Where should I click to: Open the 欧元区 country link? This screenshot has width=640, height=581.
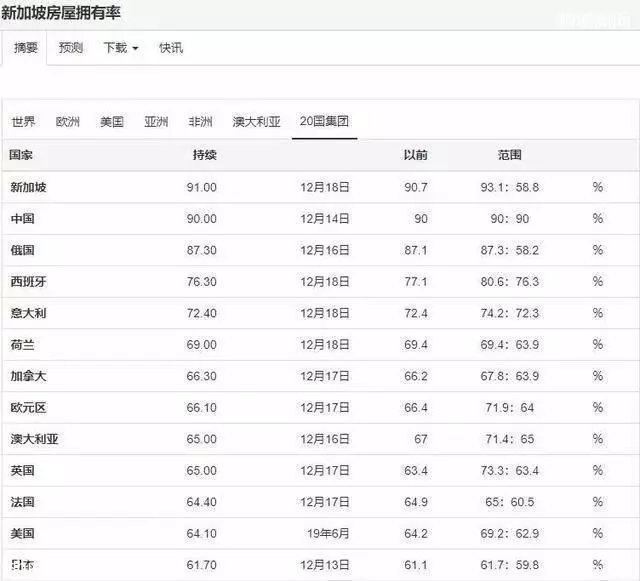click(29, 407)
